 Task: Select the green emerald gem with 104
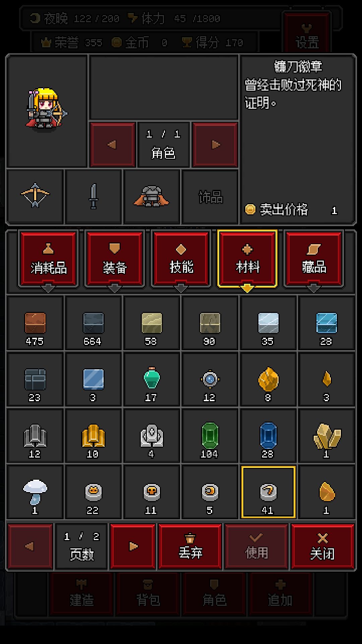(x=209, y=436)
